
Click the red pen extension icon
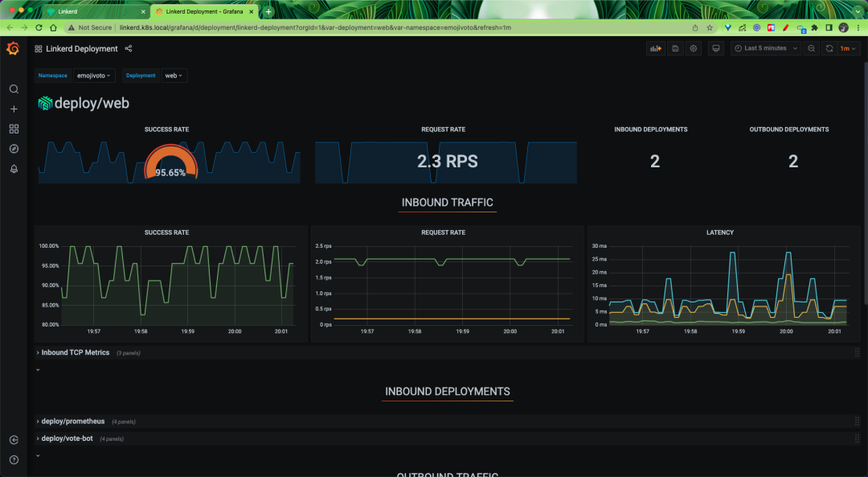(785, 27)
